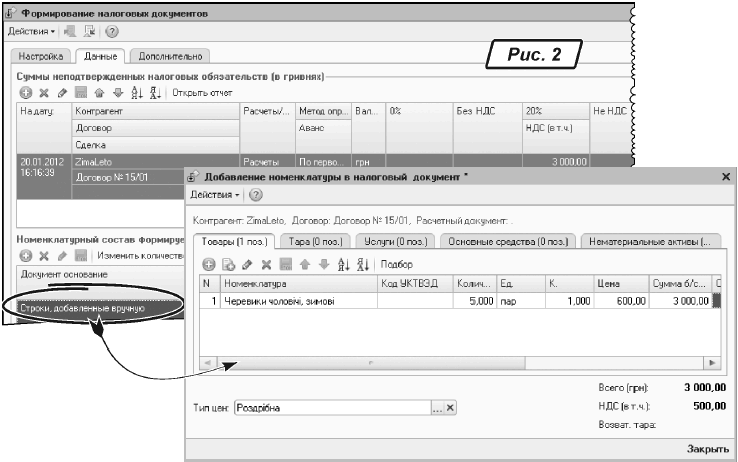Sort goods ascending with the A-Z icon
This screenshot has width=738, height=462.
click(340, 264)
